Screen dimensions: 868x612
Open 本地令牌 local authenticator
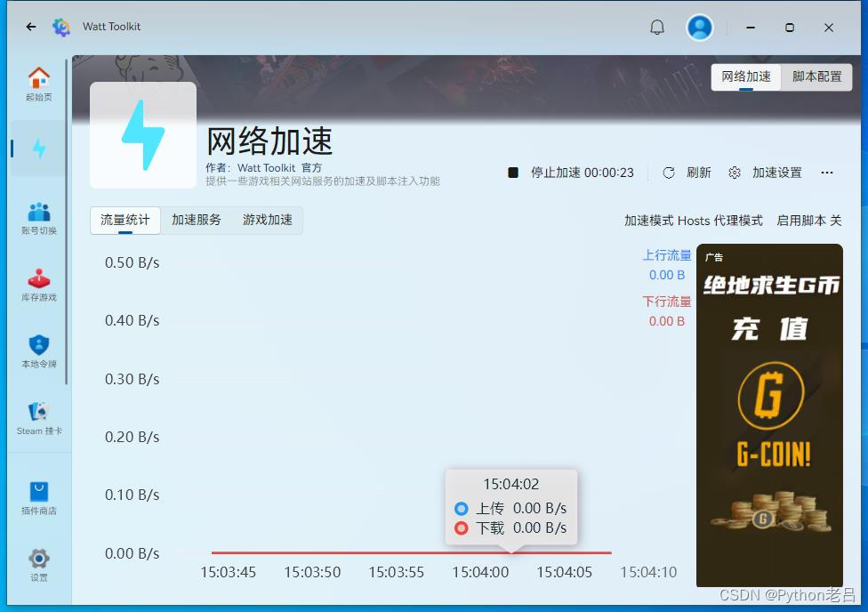(39, 351)
